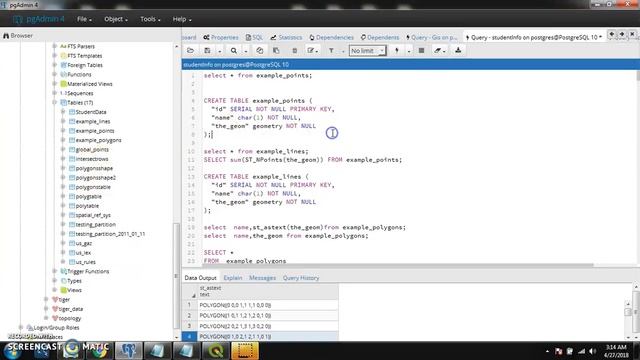Click the Edit pencil icon
The height and width of the screenshot is (360, 640).
[x=311, y=51]
